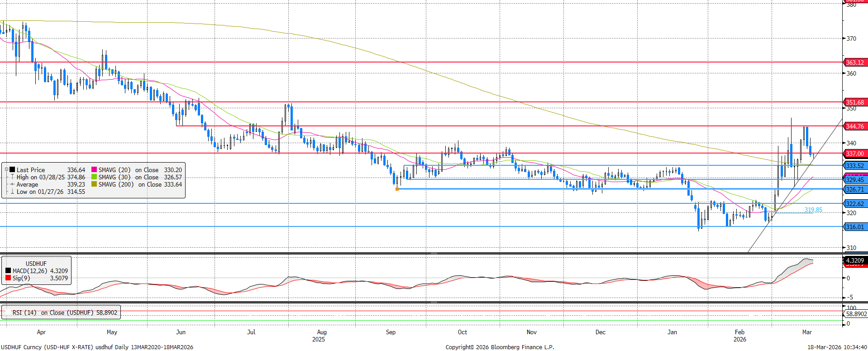The width and height of the screenshot is (868, 351).
Task: Click the 351.68 red price level tag
Action: click(855, 102)
